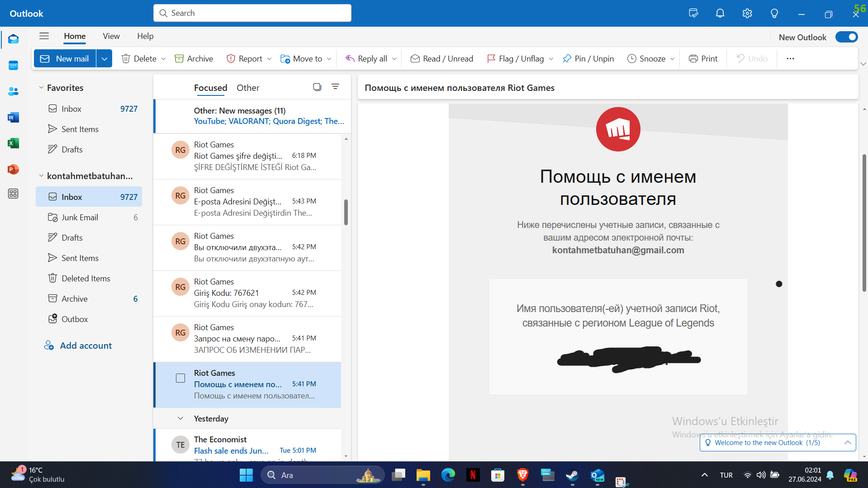This screenshot has height=488, width=868.
Task: Open the Calendar module icon
Action: 13,66
